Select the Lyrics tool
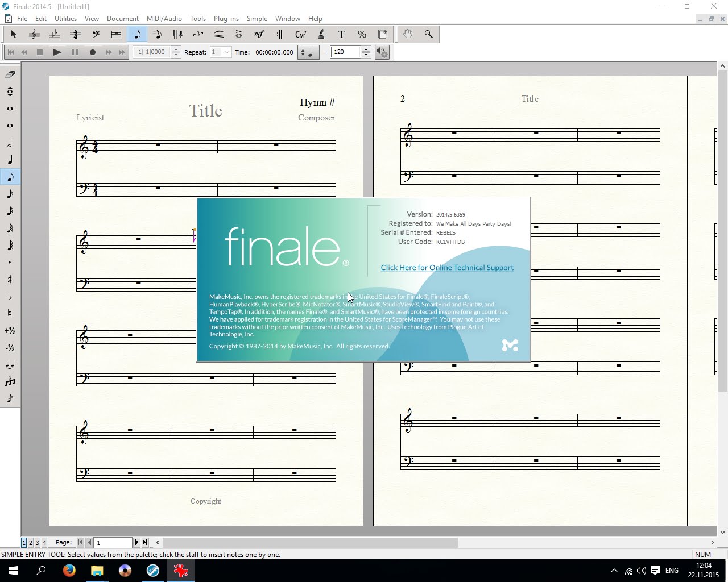The image size is (728, 582). point(321,34)
